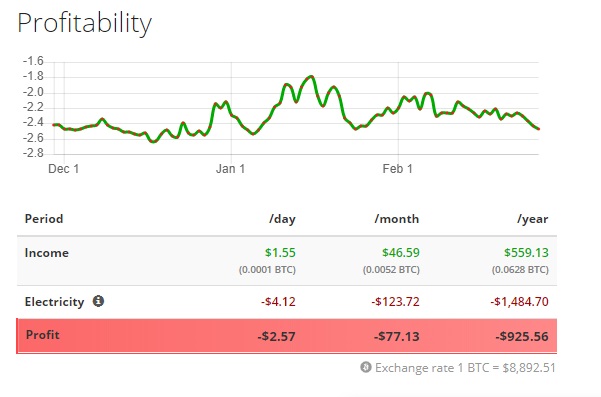
Task: Click the monthly profit -$77.13
Action: 397,336
